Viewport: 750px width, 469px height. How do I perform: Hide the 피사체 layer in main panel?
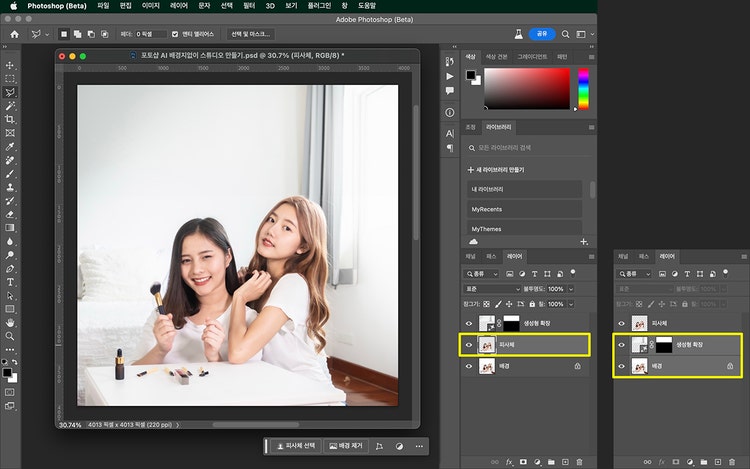(x=470, y=345)
